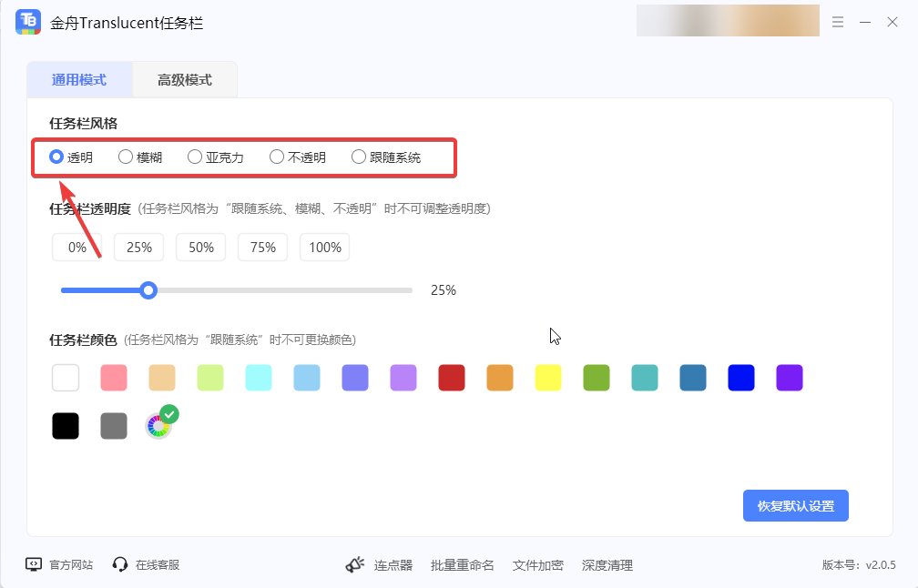This screenshot has width=918, height=588.
Task: Select the 透明 taskbar style
Action: 55,156
